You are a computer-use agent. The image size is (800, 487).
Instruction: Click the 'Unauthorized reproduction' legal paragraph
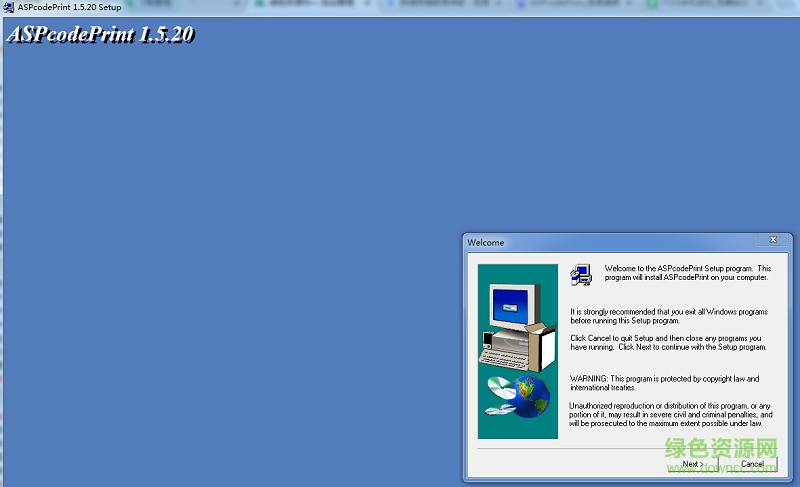point(670,414)
